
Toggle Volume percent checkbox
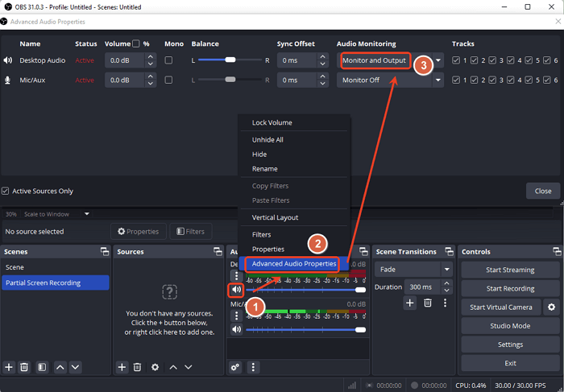pos(135,43)
